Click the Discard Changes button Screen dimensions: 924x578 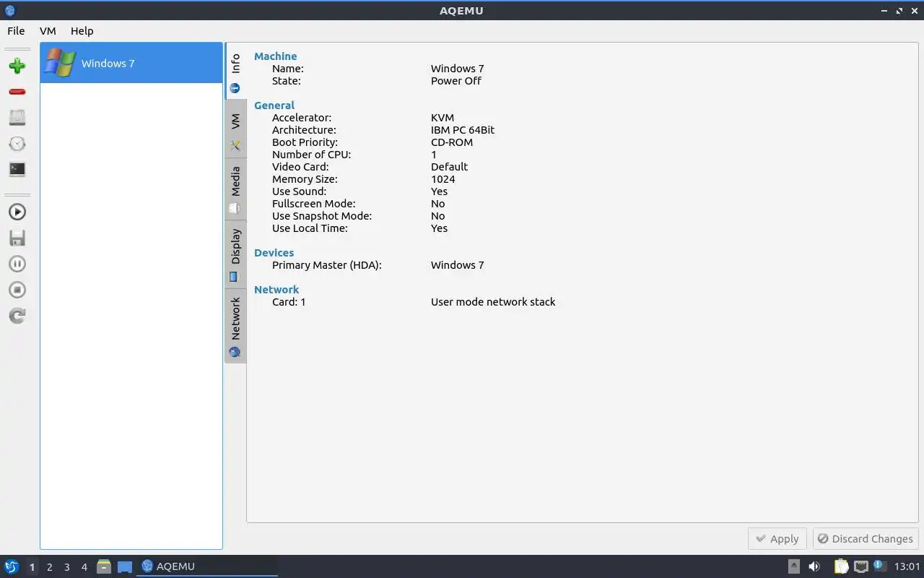[x=866, y=539]
